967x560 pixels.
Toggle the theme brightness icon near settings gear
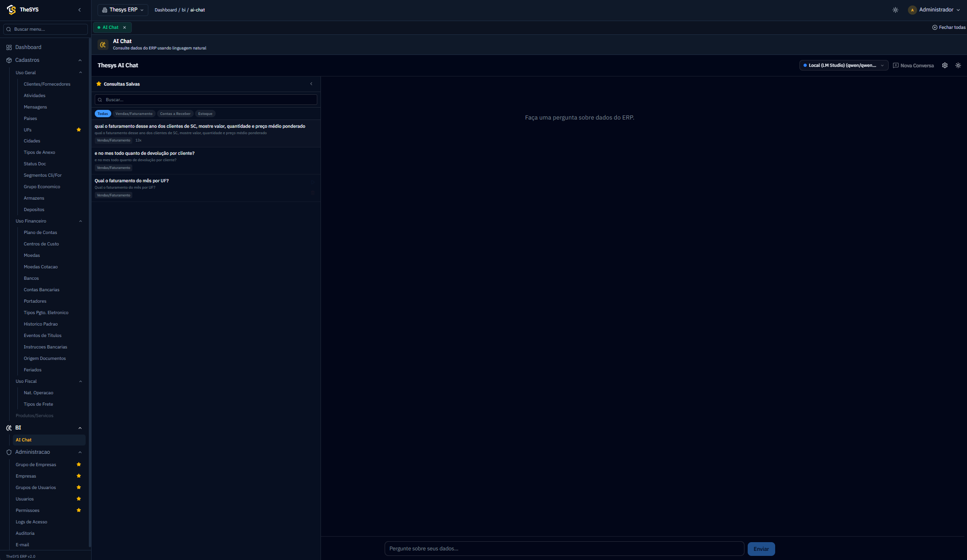[958, 65]
